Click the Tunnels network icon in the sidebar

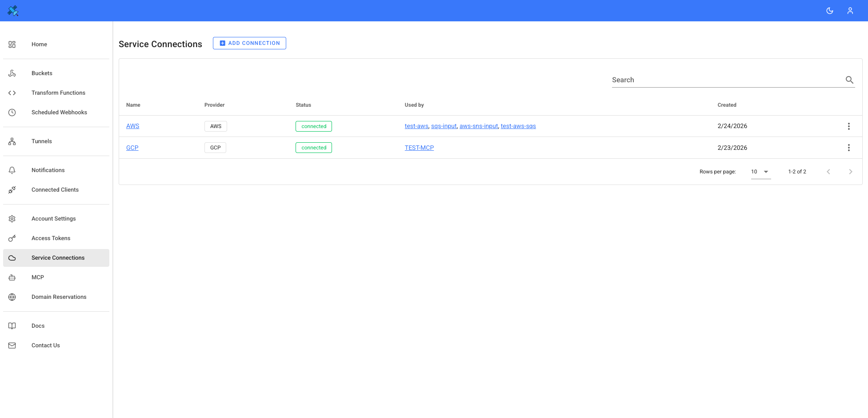[x=12, y=141]
